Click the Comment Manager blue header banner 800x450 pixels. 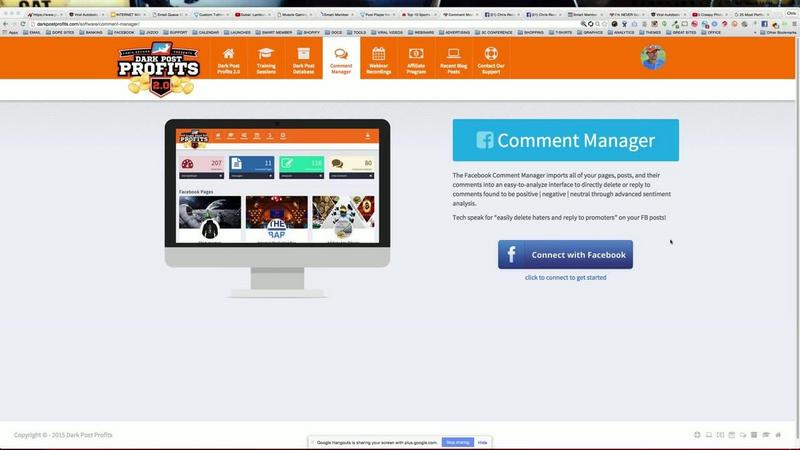pos(565,140)
